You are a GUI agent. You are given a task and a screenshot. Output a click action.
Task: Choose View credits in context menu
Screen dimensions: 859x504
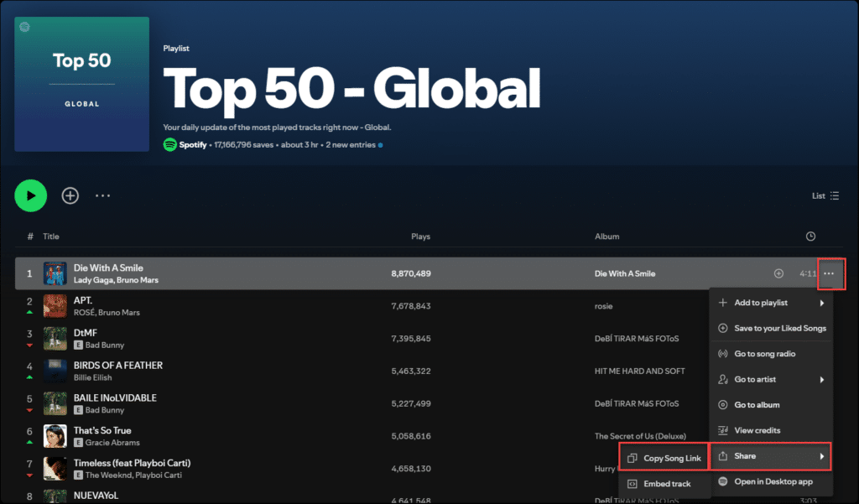pyautogui.click(x=772, y=430)
